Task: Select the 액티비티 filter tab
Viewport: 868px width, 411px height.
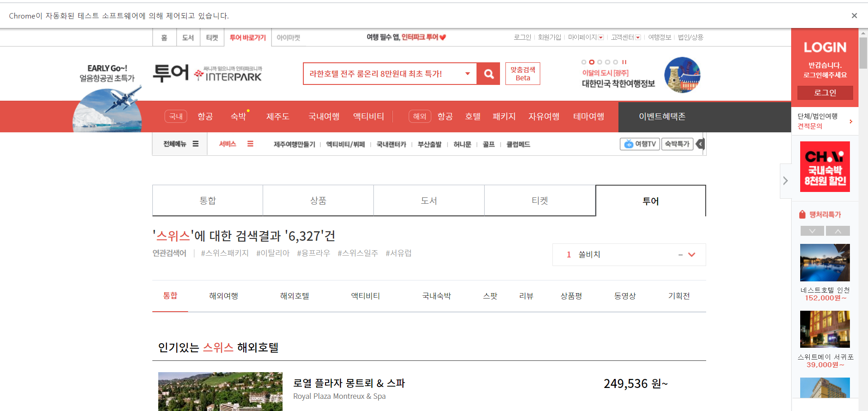Action: [365, 296]
